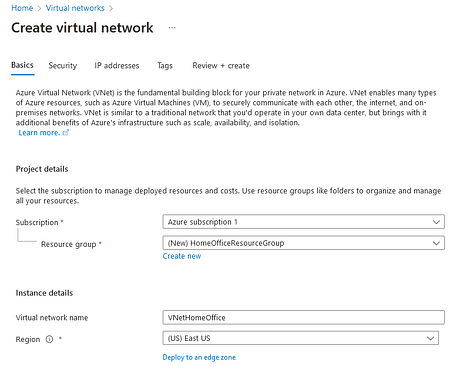Click Deploy to an edge zone link
Viewport: 467px width, 378px height.
click(x=199, y=357)
